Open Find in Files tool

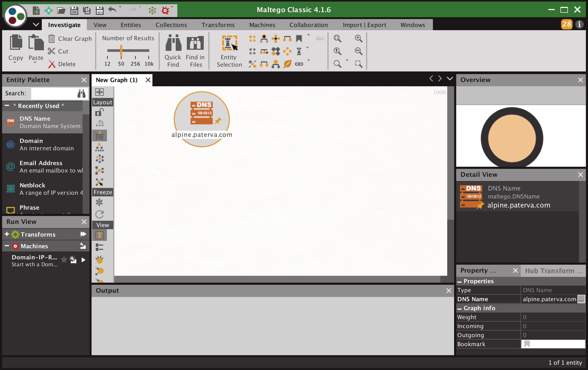195,51
